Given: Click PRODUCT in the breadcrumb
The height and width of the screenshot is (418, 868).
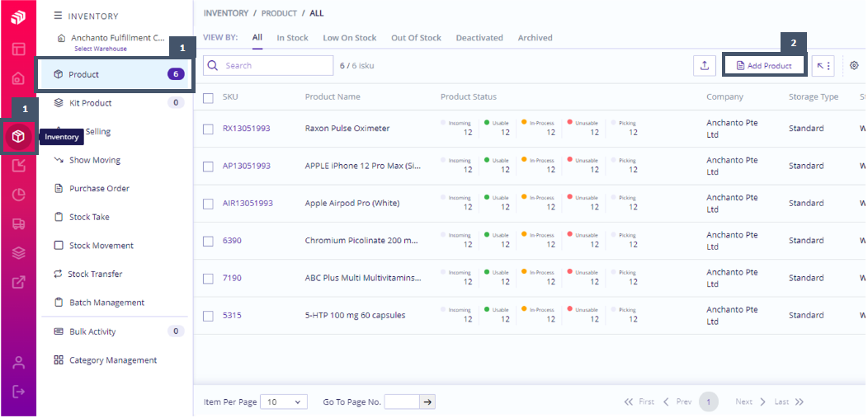Looking at the screenshot, I should (279, 13).
